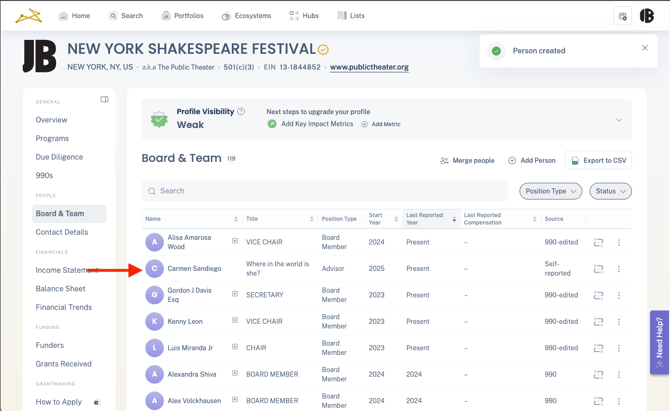Click the expand icon beside Kenny Leon's name
The height and width of the screenshot is (411, 670).
point(235,321)
